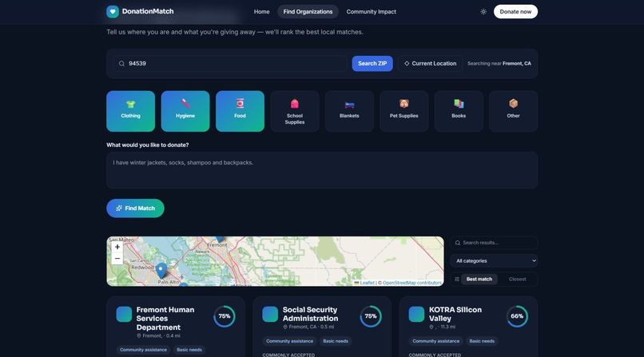644x357 pixels.
Task: Click the Social Security Administration avatar icon
Action: (270, 315)
